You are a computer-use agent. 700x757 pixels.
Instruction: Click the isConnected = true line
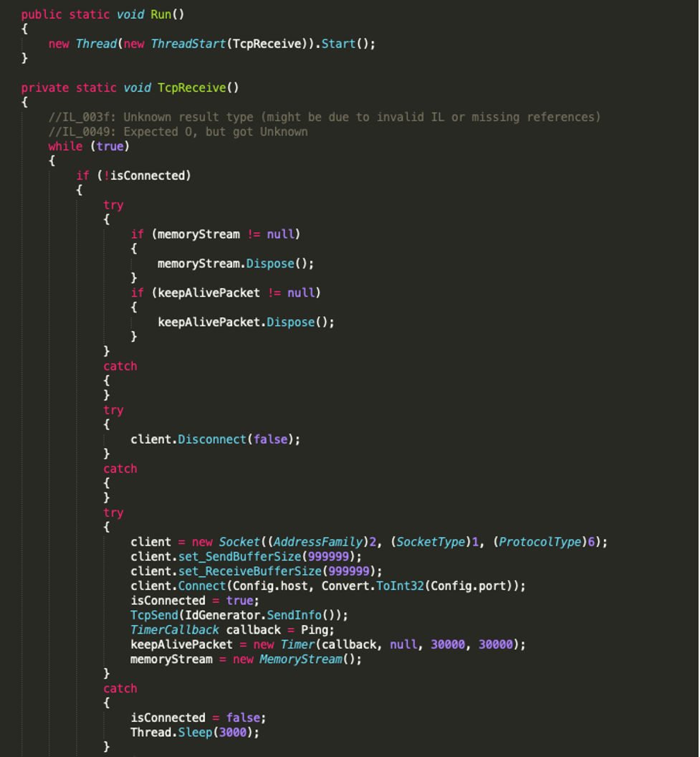pos(195,601)
